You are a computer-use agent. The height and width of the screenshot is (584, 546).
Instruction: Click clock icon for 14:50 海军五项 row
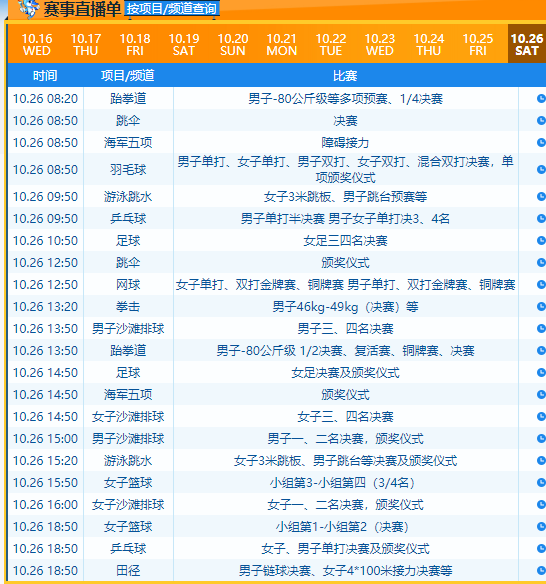541,394
